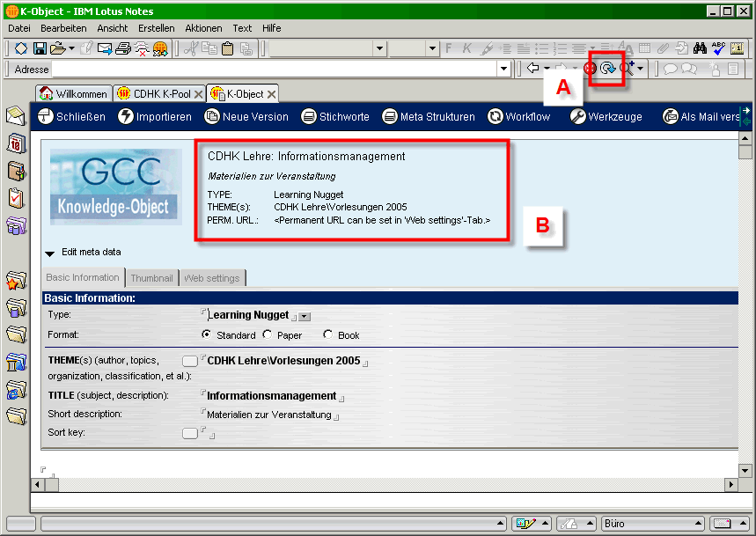Viewport: 756px width, 536px height.
Task: Close the K-Object tab
Action: click(x=272, y=94)
